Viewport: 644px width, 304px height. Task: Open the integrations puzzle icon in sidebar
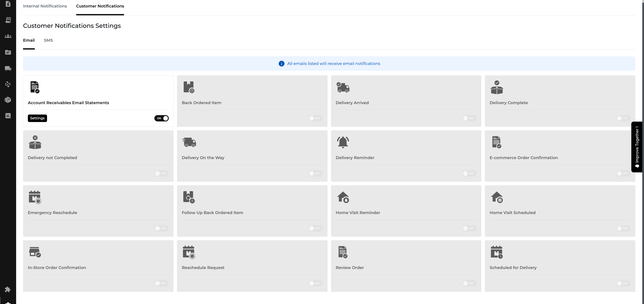(x=8, y=289)
